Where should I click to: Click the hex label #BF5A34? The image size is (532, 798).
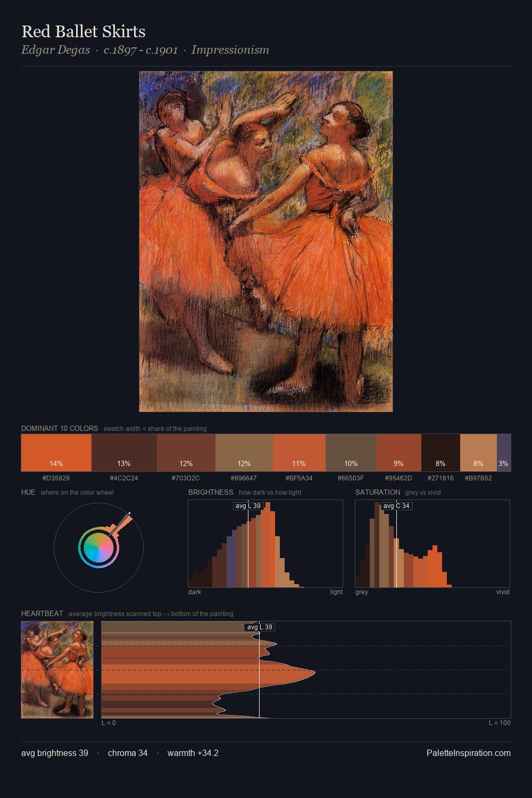pyautogui.click(x=299, y=478)
